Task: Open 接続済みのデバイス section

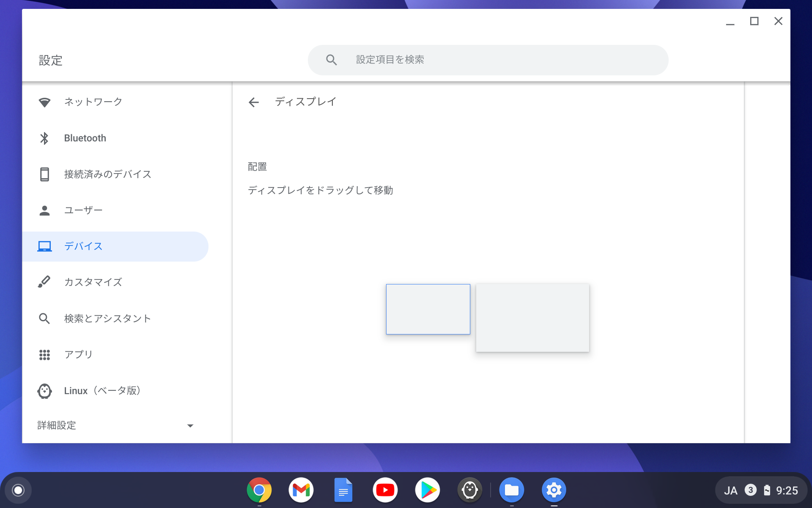Action: click(115, 174)
